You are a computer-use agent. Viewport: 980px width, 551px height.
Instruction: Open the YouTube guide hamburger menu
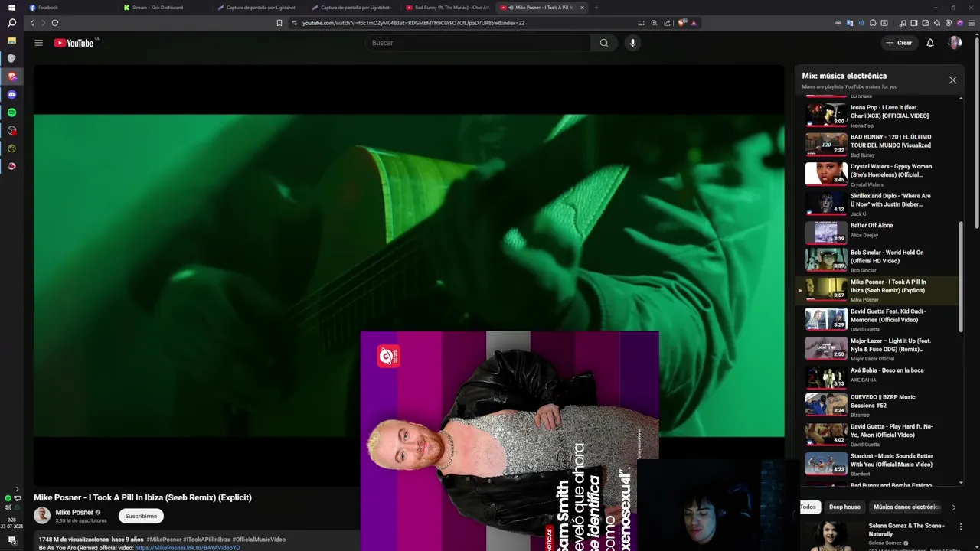(38, 43)
